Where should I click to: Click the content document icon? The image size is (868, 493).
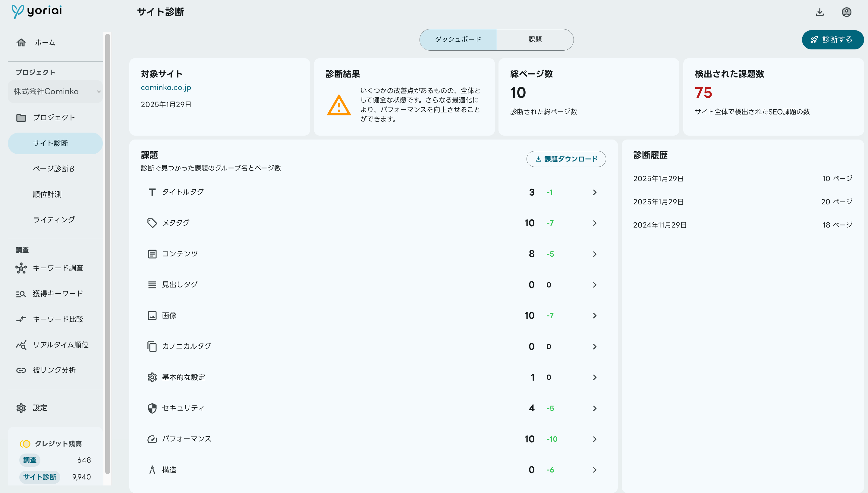tap(152, 254)
